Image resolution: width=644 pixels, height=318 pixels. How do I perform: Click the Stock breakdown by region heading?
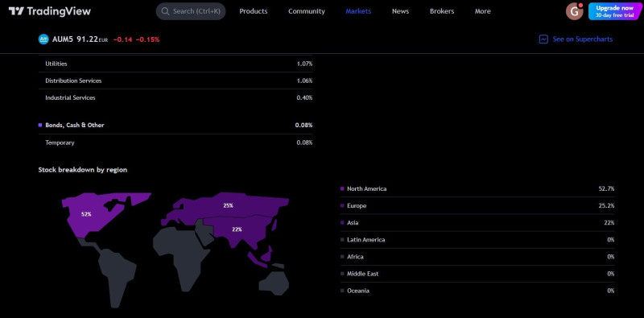(83, 170)
